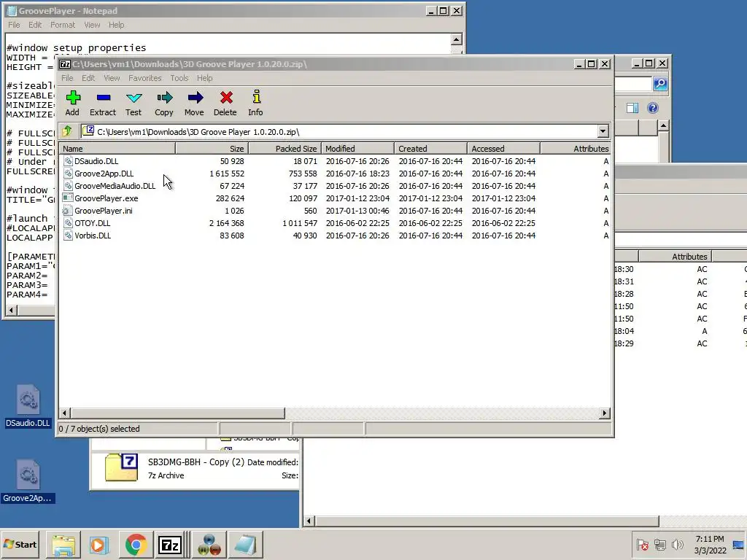Image resolution: width=747 pixels, height=560 pixels.
Task: Click the left arrow of 7-Zip horizontal scrollbar
Action: 65,413
